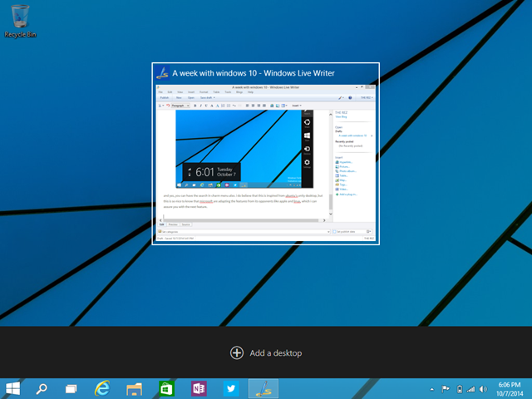Open the network signal tray icon
532x399 pixels.
pos(471,388)
